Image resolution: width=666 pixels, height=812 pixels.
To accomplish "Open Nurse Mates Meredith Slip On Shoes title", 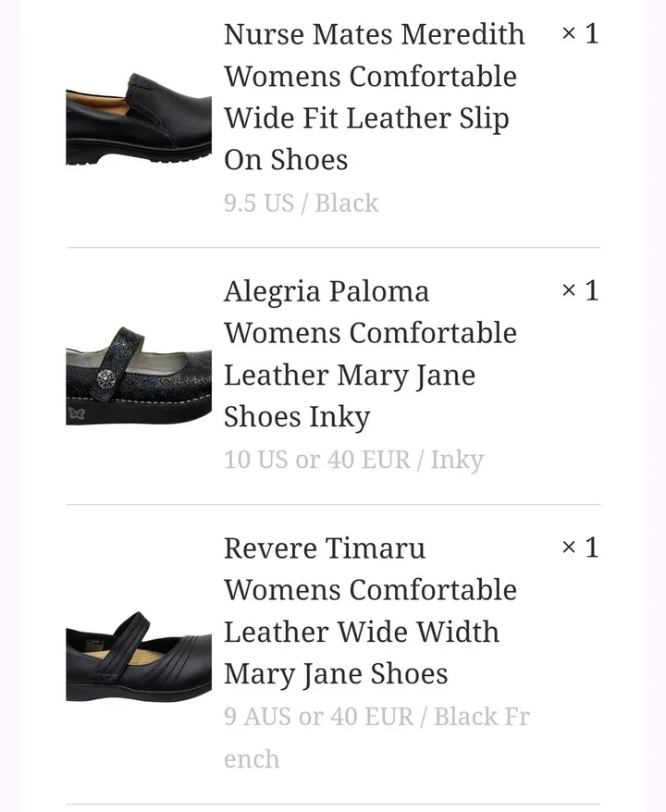I will (x=374, y=97).
